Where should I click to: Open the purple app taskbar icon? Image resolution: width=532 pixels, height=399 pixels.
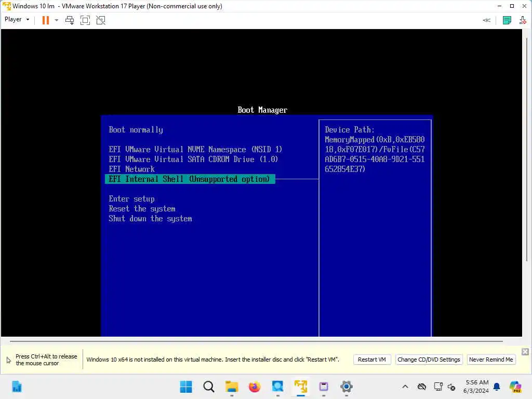(324, 387)
